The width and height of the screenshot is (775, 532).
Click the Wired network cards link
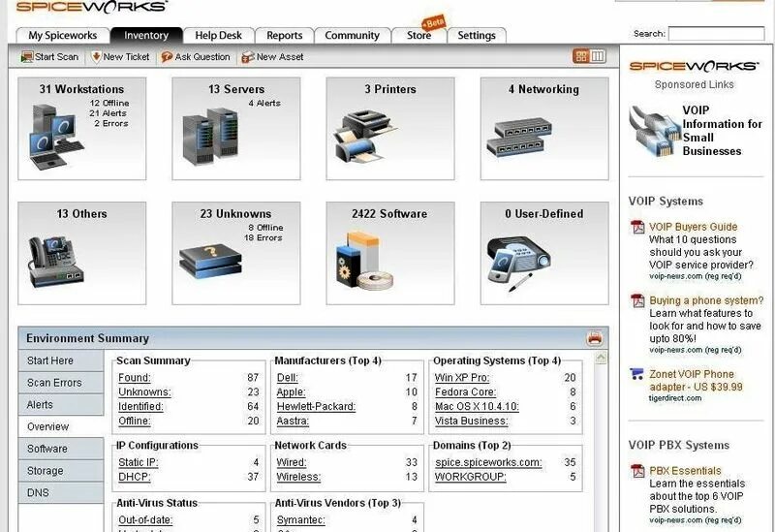(292, 462)
